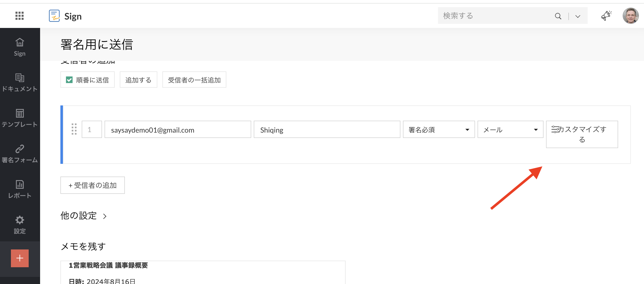Open the user profile avatar
The height and width of the screenshot is (284, 644).
point(630,16)
